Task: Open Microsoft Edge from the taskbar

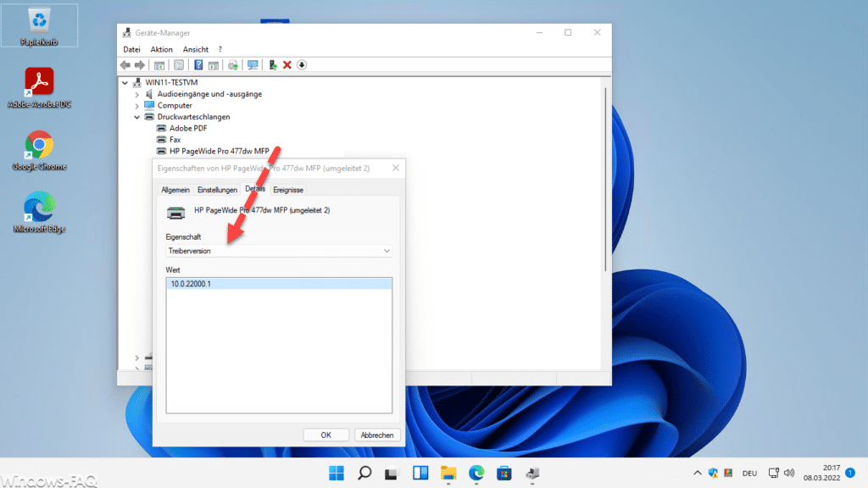Action: tap(476, 473)
